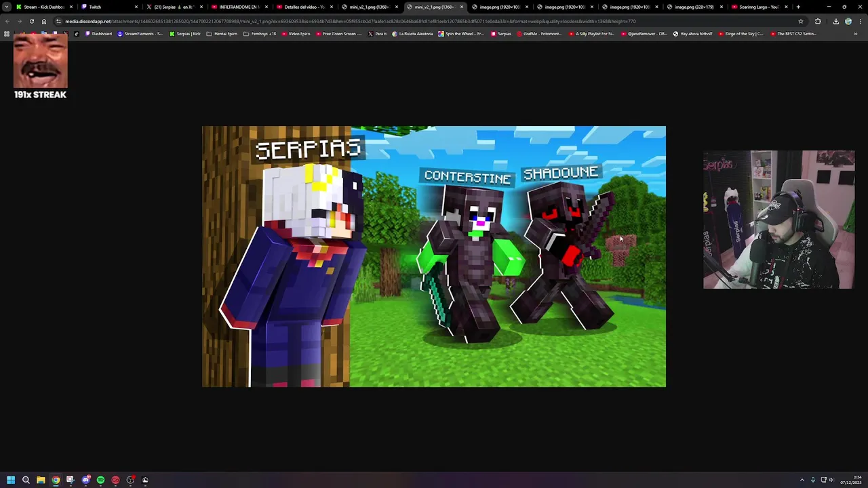
Task: Open the volume tray control
Action: click(x=831, y=480)
